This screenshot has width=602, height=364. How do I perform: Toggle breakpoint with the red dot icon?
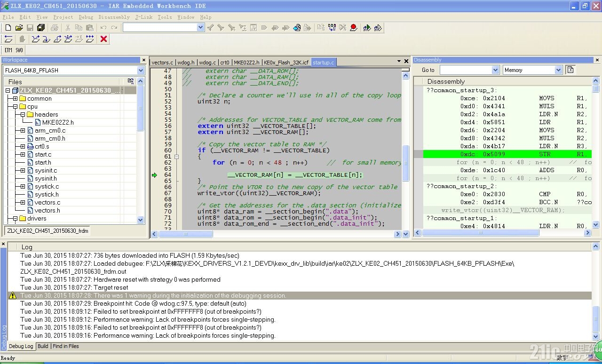pyautogui.click(x=354, y=28)
